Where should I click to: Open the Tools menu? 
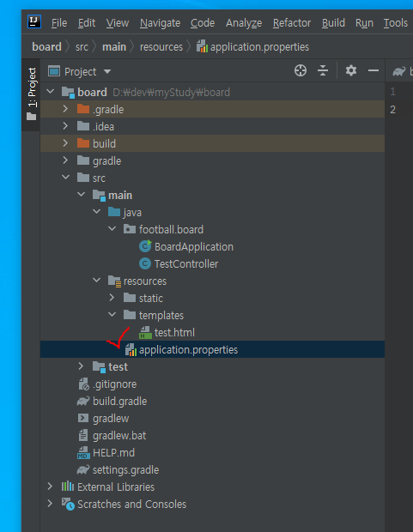coord(396,22)
